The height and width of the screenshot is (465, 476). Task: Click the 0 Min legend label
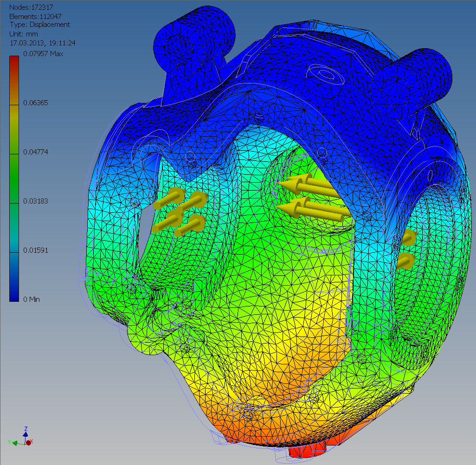[x=32, y=299]
